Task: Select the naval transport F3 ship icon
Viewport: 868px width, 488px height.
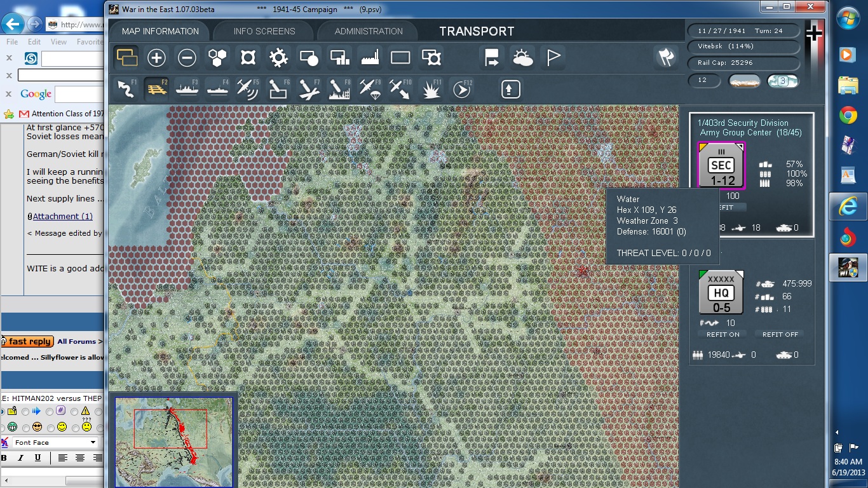Action: pos(187,90)
